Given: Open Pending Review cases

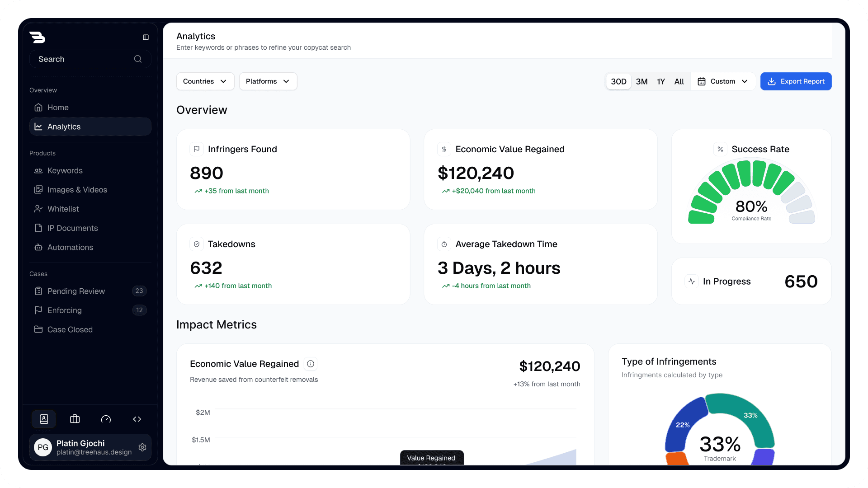Looking at the screenshot, I should (76, 291).
